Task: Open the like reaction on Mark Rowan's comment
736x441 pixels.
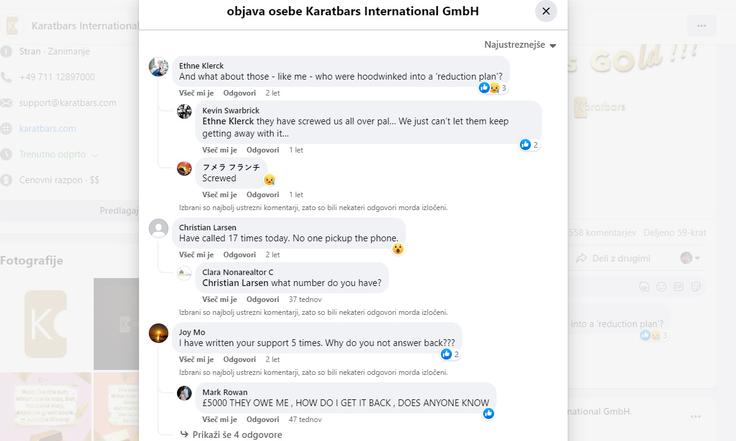Action: [x=489, y=413]
